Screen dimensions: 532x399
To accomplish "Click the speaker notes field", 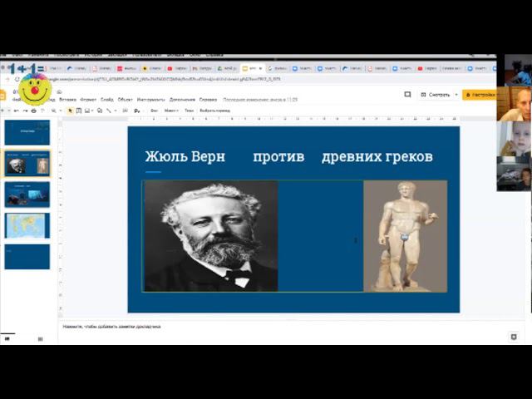I will 292,327.
